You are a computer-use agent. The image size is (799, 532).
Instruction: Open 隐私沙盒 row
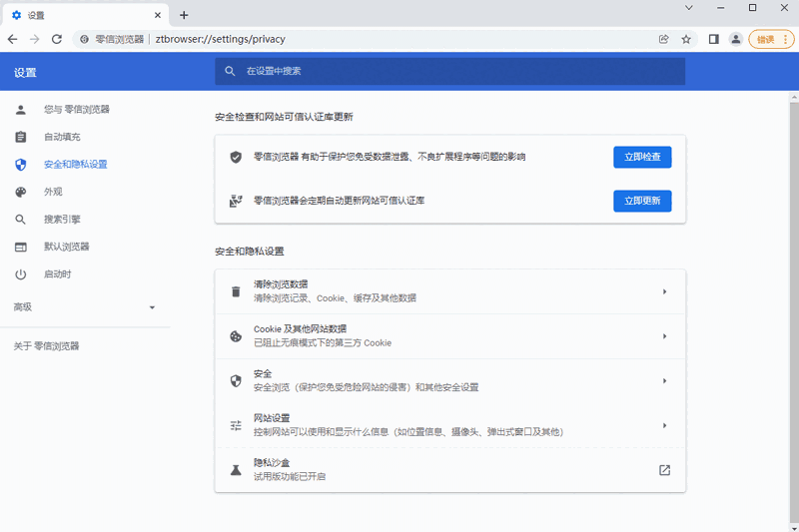(x=450, y=470)
